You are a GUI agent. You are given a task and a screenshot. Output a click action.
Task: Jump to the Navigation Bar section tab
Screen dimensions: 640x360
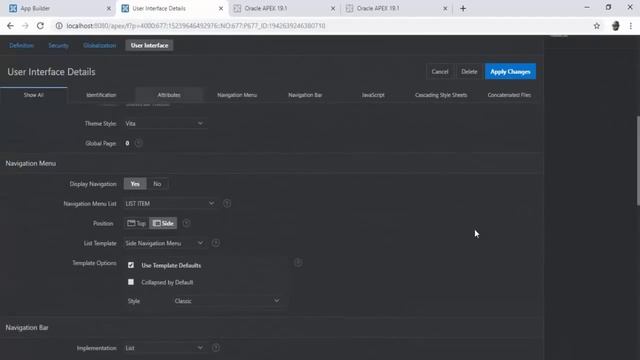[305, 95]
